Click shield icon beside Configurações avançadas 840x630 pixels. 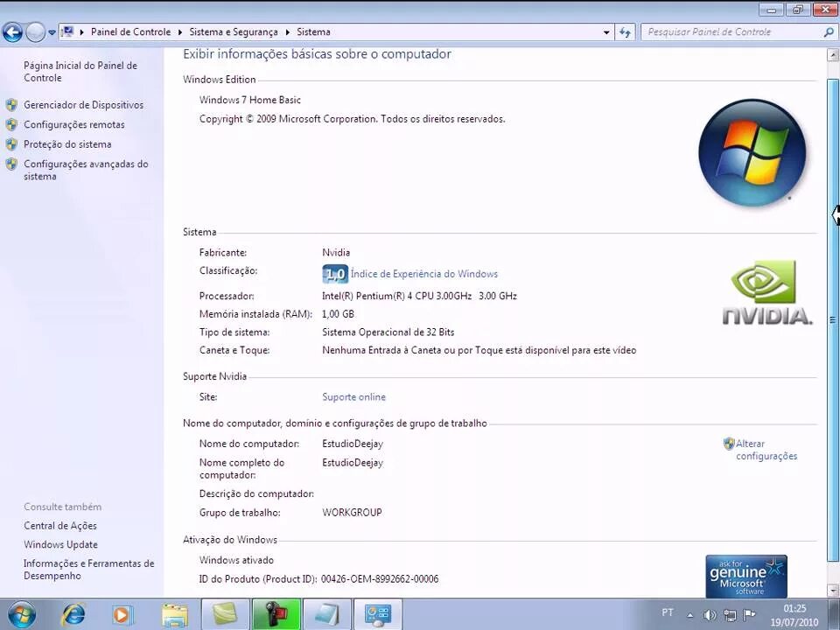(x=11, y=164)
